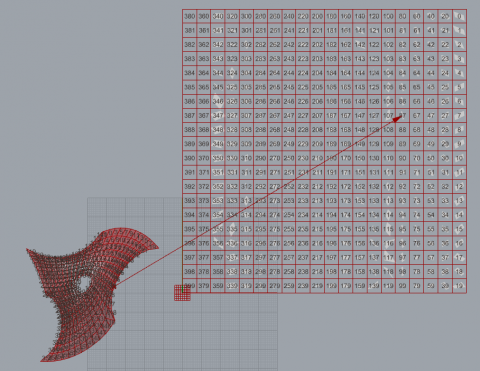The image size is (480, 371).
Task: Click the cell numbered 143
Action: (360, 59)
